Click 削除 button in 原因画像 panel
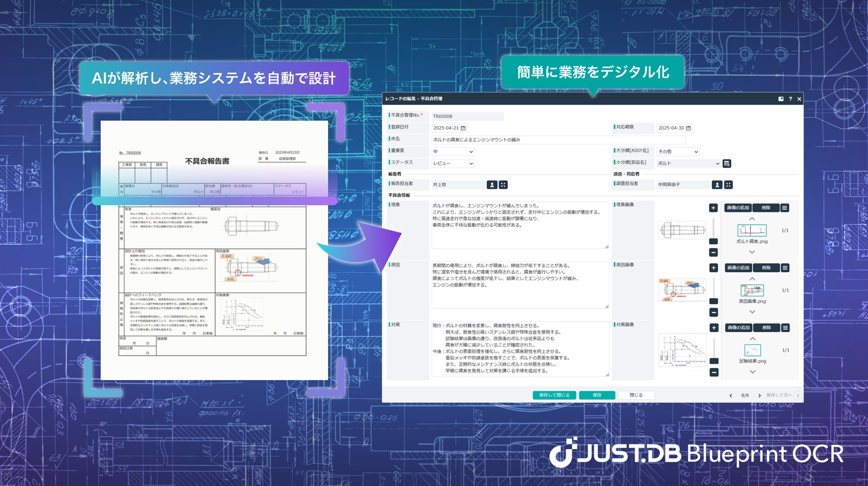The width and height of the screenshot is (868, 486). [766, 268]
